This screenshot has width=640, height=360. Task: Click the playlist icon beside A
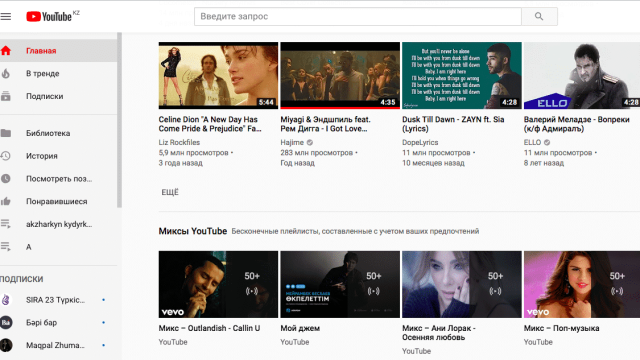(6, 247)
